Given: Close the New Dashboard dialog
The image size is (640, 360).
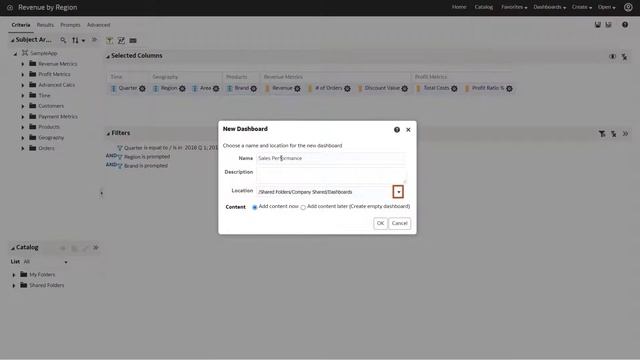Looking at the screenshot, I should tap(408, 130).
